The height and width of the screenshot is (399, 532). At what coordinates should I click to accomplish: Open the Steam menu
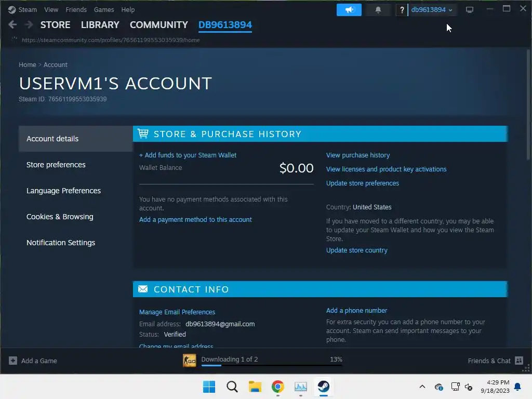tap(28, 10)
